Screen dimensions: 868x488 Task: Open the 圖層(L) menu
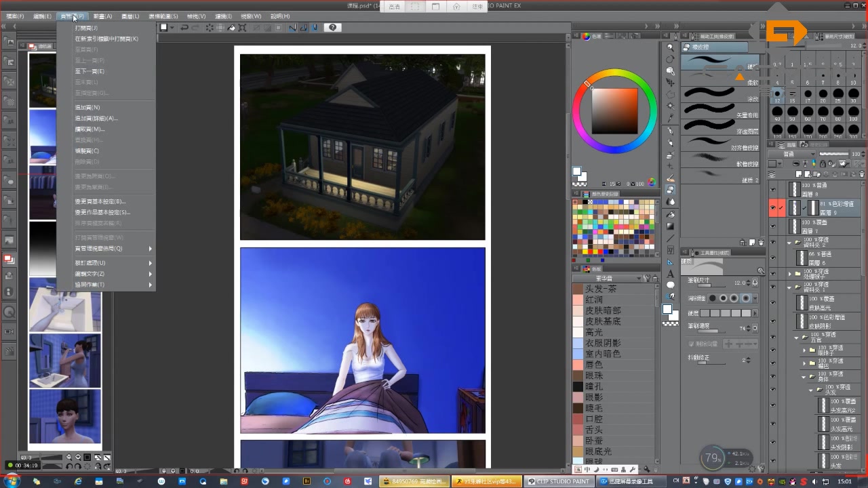[x=130, y=16]
